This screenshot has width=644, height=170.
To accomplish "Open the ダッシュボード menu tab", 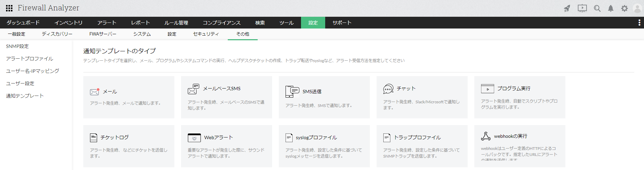I will 23,22.
